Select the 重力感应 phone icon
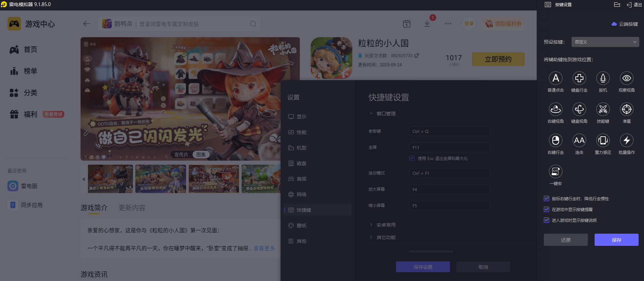The height and width of the screenshot is (281, 644). 603,140
